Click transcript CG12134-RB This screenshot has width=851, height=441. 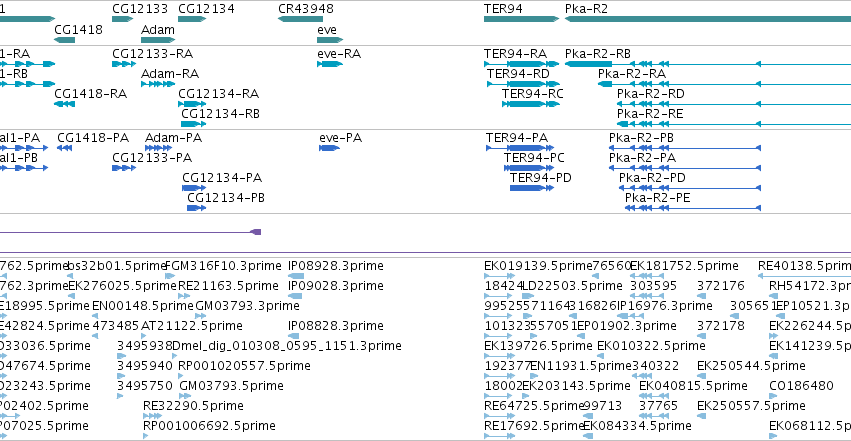pos(194,124)
